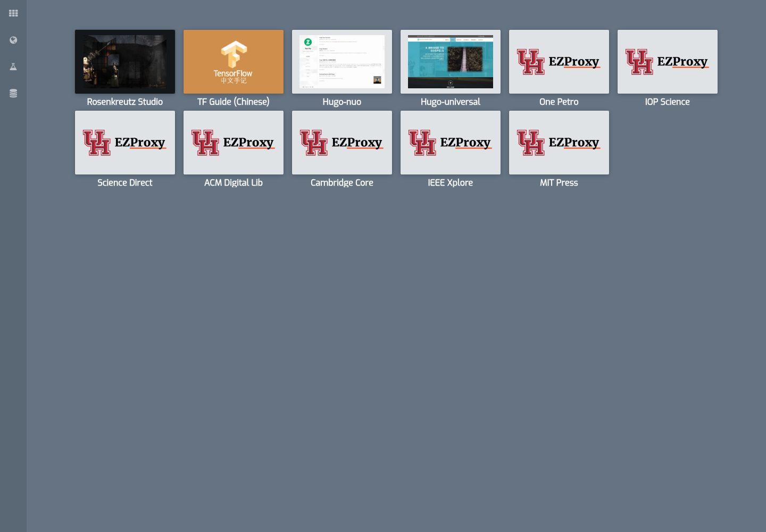Image resolution: width=766 pixels, height=532 pixels.
Task: Click the "MIT Press" caption text
Action: pos(559,182)
